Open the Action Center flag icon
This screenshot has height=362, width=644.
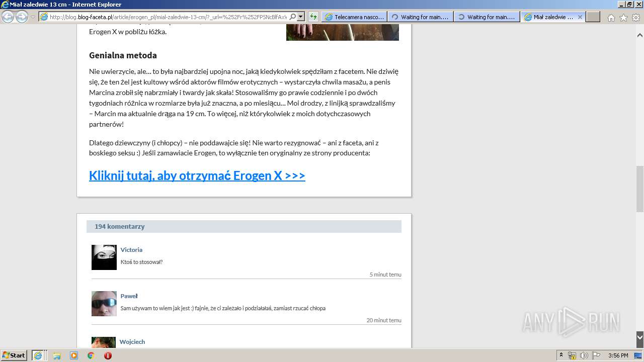tap(595, 355)
